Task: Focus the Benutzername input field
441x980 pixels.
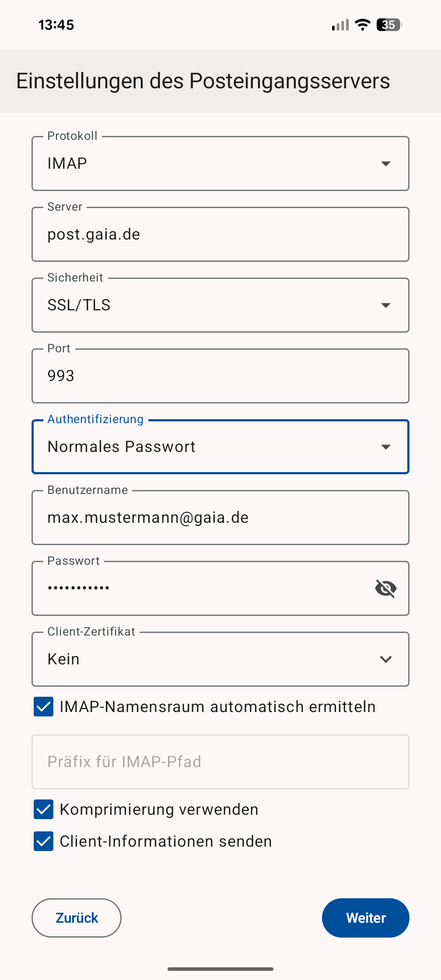Action: point(210,518)
